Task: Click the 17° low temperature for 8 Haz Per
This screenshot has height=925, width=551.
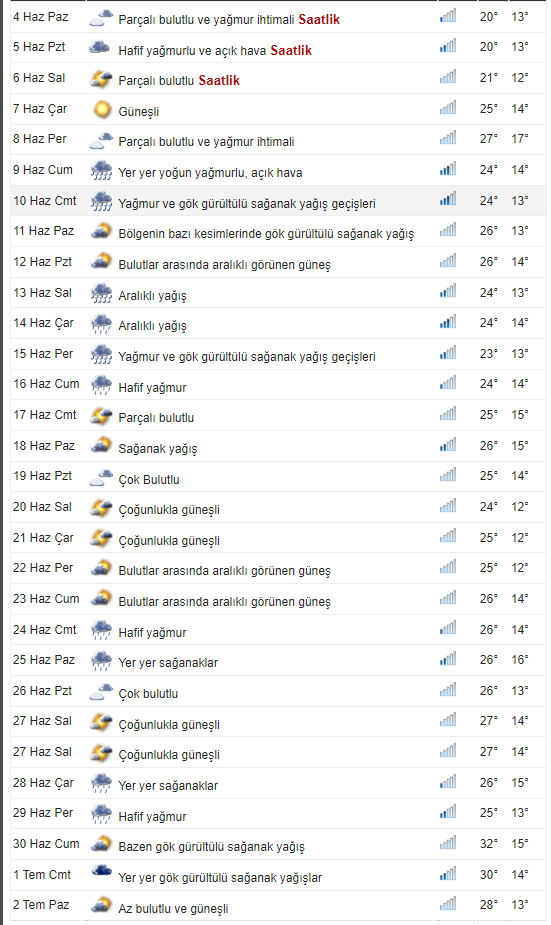Action: pos(520,139)
